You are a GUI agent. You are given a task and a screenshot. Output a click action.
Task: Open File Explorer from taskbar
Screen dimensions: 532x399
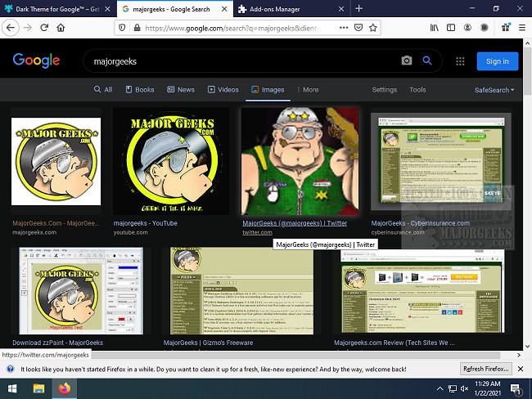38,388
